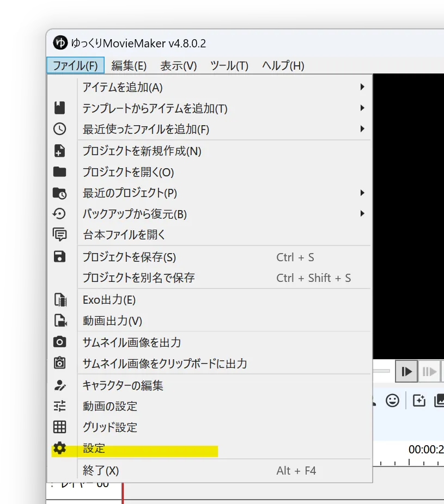The image size is (444, 504).
Task: Click the open project folder icon
Action: (59, 171)
